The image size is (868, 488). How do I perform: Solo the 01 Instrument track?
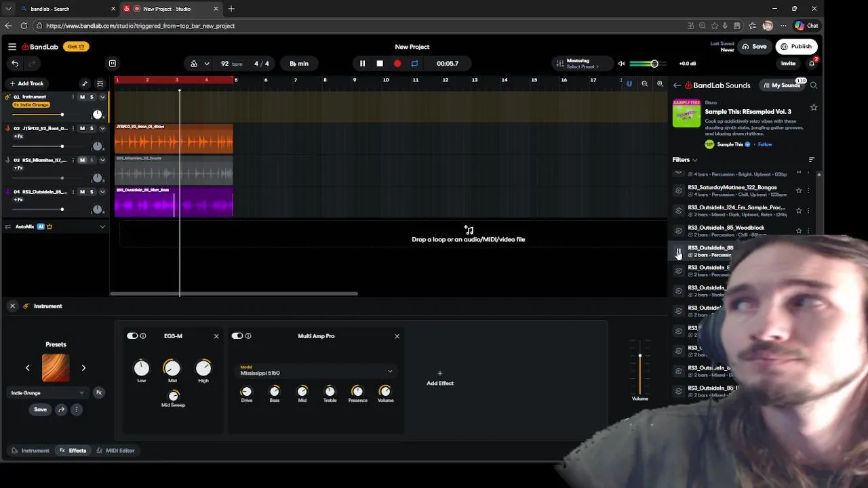click(x=92, y=97)
